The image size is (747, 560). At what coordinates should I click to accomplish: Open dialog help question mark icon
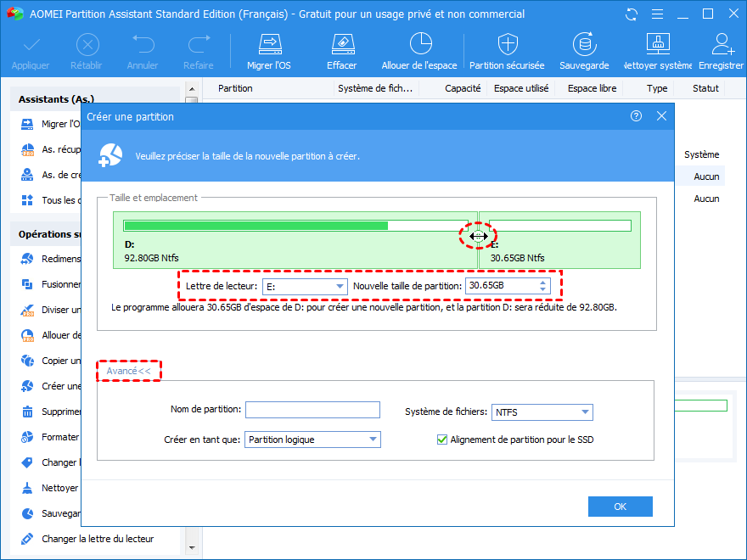point(636,115)
